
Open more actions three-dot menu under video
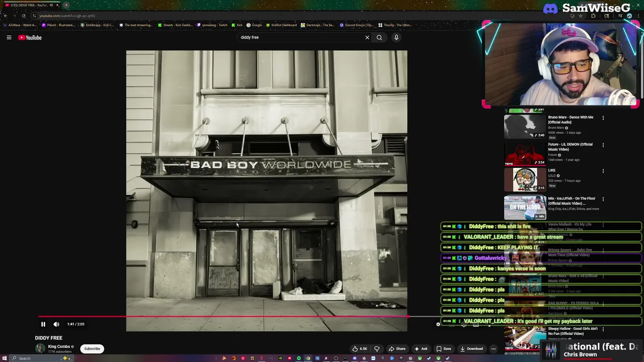tap(494, 348)
